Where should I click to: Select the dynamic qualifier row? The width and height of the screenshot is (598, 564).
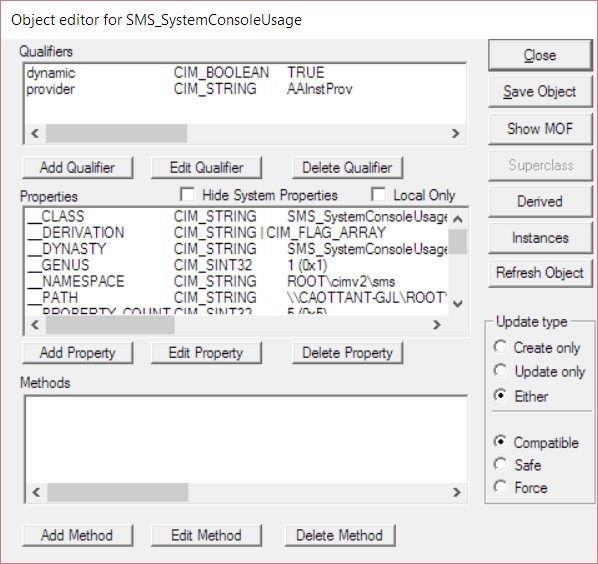coord(244,72)
